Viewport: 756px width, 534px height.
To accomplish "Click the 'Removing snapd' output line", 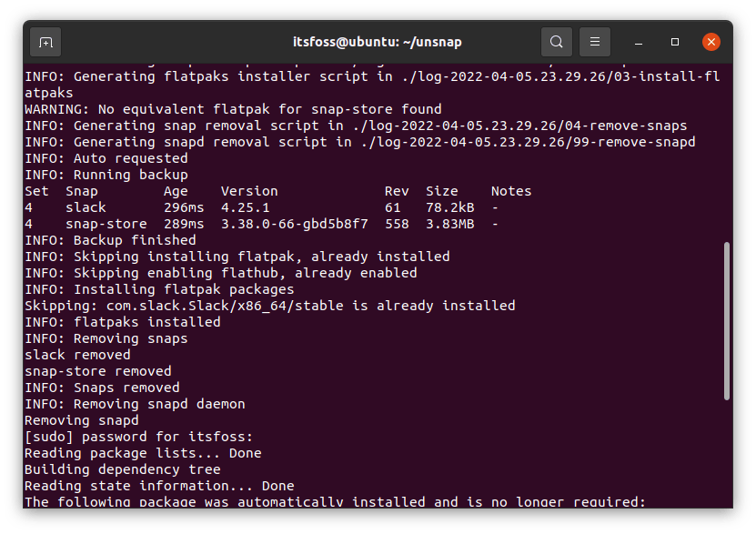I will [81, 420].
